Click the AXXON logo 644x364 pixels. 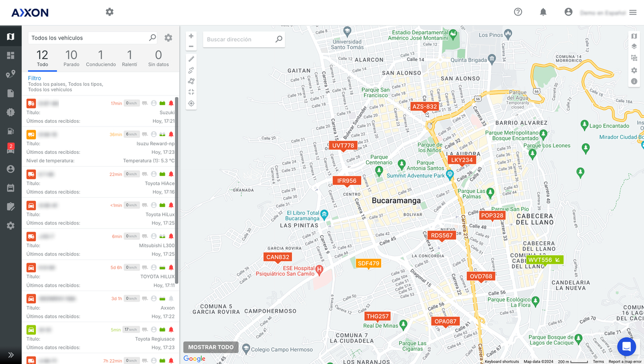click(30, 12)
